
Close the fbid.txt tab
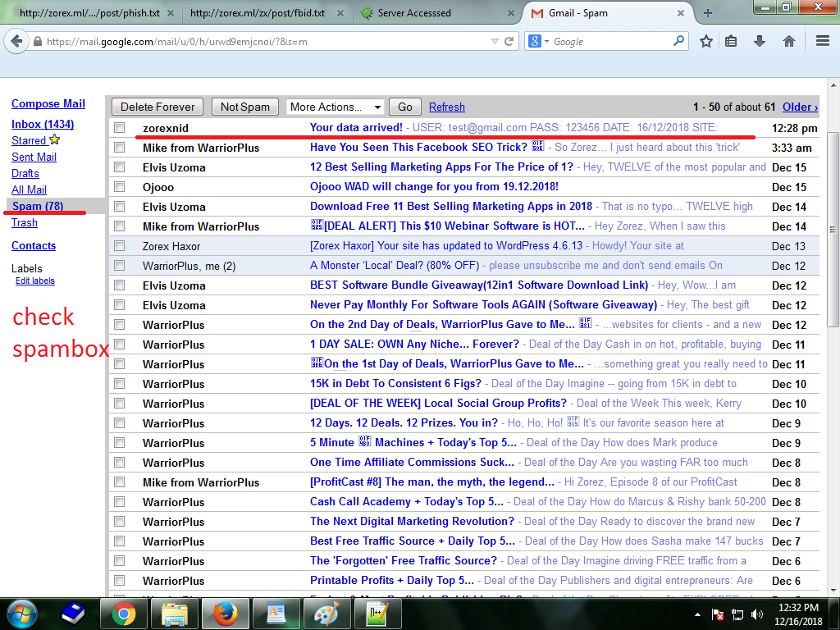[340, 13]
